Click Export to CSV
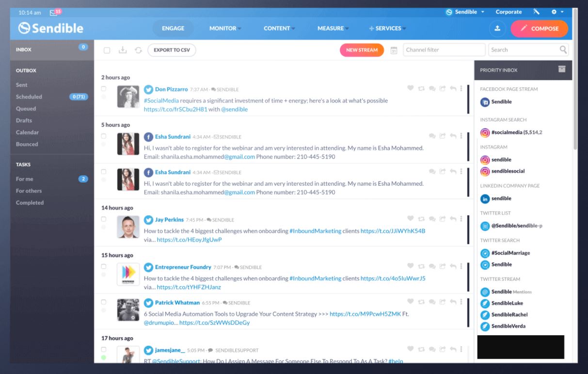The height and width of the screenshot is (374, 588). tap(172, 50)
